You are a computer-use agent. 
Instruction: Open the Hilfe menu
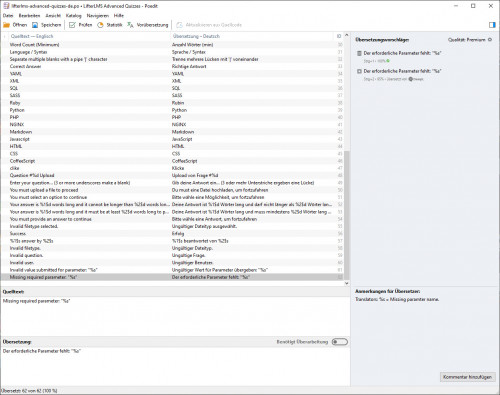[119, 16]
